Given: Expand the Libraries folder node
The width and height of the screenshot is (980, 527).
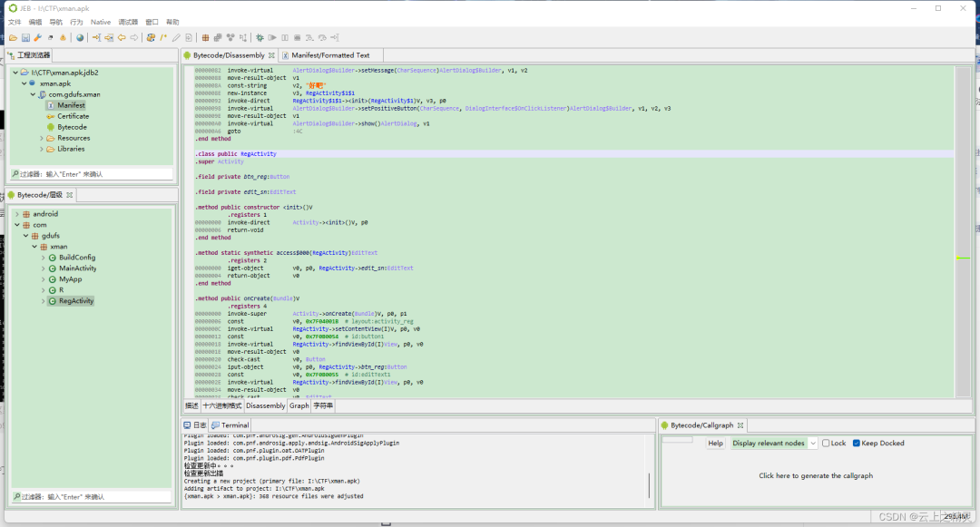Looking at the screenshot, I should tap(42, 150).
